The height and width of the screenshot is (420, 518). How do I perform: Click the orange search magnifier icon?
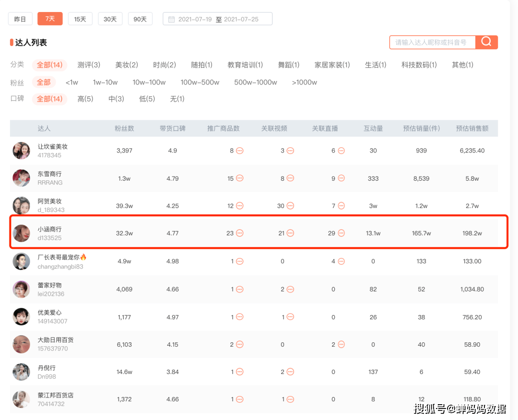pos(486,42)
